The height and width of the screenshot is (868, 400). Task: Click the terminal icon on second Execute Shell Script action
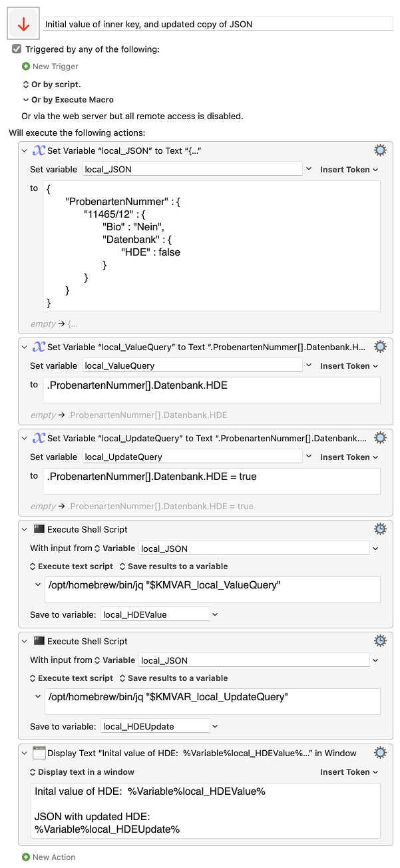[x=37, y=640]
